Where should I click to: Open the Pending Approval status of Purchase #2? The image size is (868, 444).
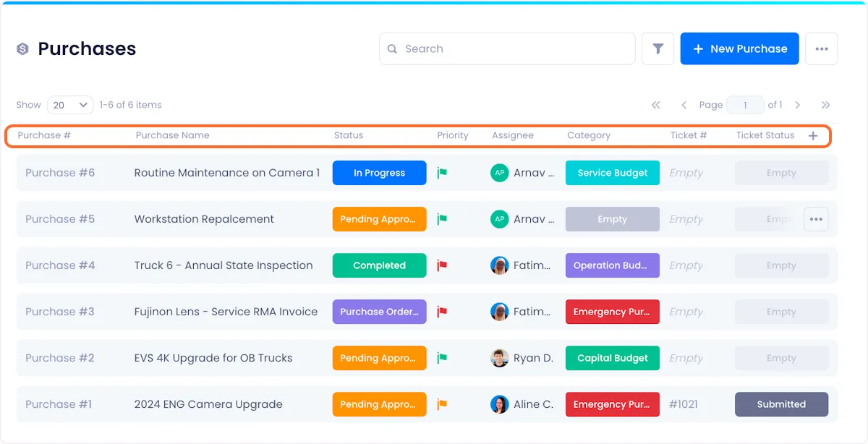[x=380, y=358]
